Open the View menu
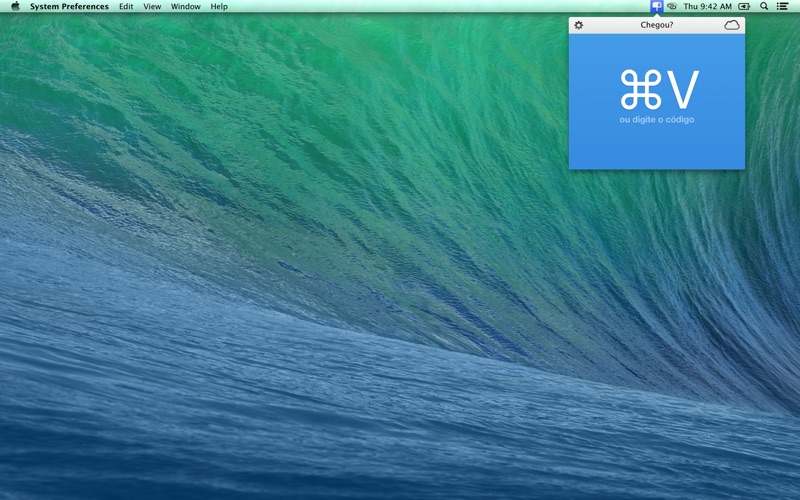 (x=152, y=7)
